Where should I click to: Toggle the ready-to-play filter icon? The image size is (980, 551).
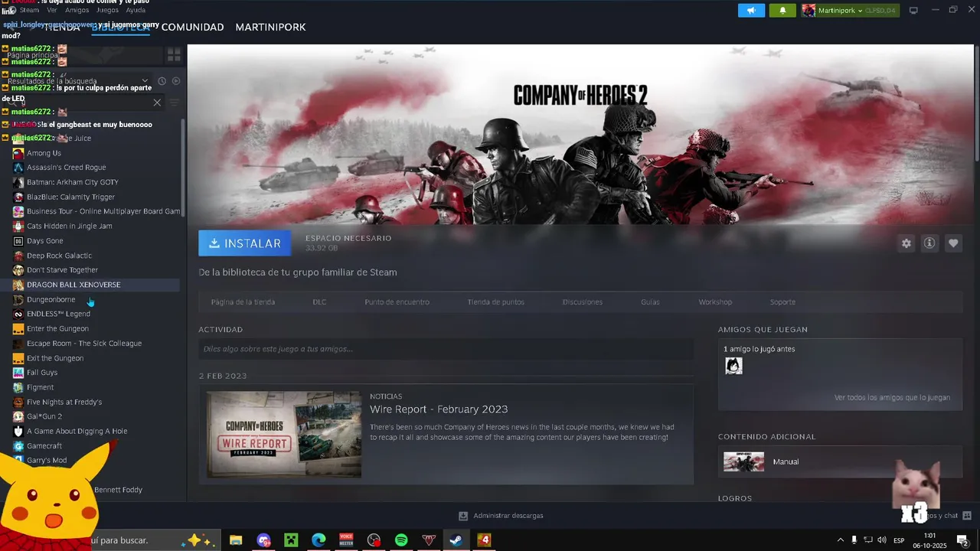pos(176,81)
